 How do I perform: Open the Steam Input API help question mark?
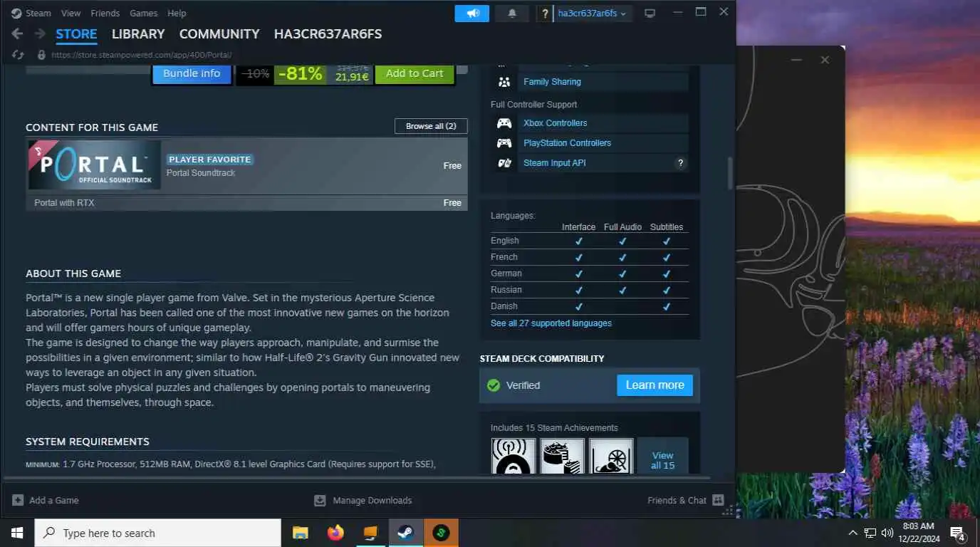click(681, 163)
